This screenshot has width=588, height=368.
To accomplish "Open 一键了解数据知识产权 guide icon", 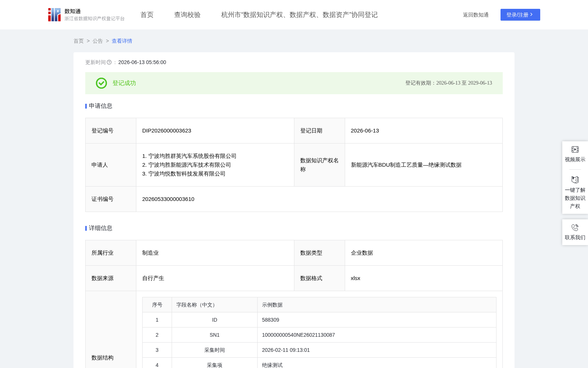I will point(575,180).
